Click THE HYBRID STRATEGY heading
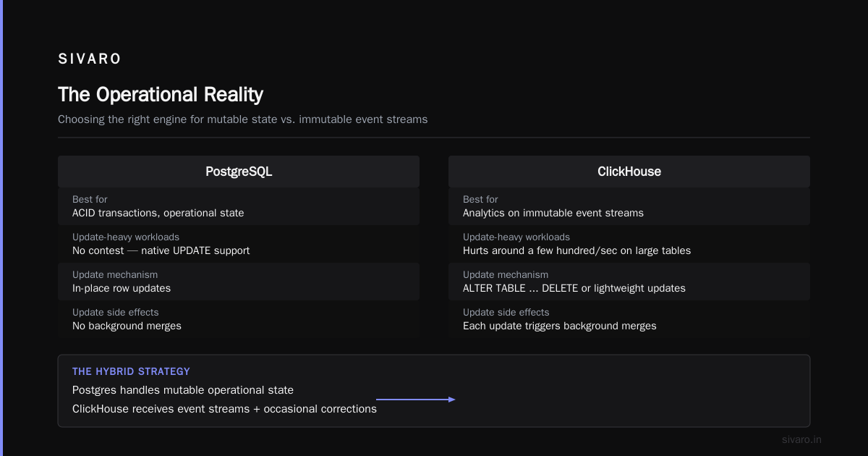The width and height of the screenshot is (868, 456). [x=131, y=371]
